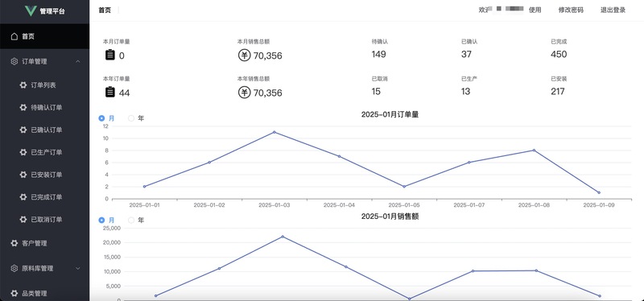Collapse 订单管理 menu via its chevron

[x=78, y=62]
